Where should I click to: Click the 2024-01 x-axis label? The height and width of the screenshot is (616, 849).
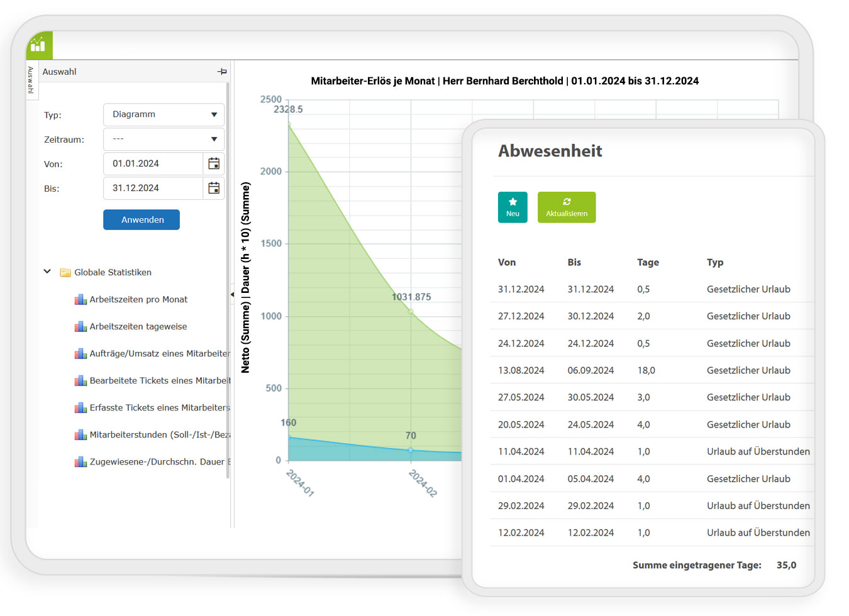tap(300, 483)
